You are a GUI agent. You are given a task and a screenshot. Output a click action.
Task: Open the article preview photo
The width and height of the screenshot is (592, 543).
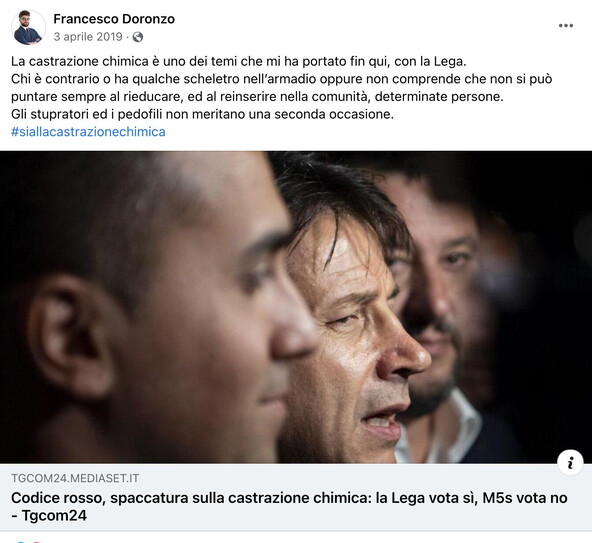coord(296,307)
